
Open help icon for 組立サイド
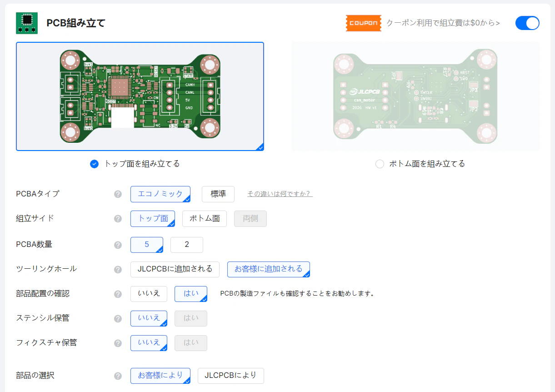click(x=118, y=219)
